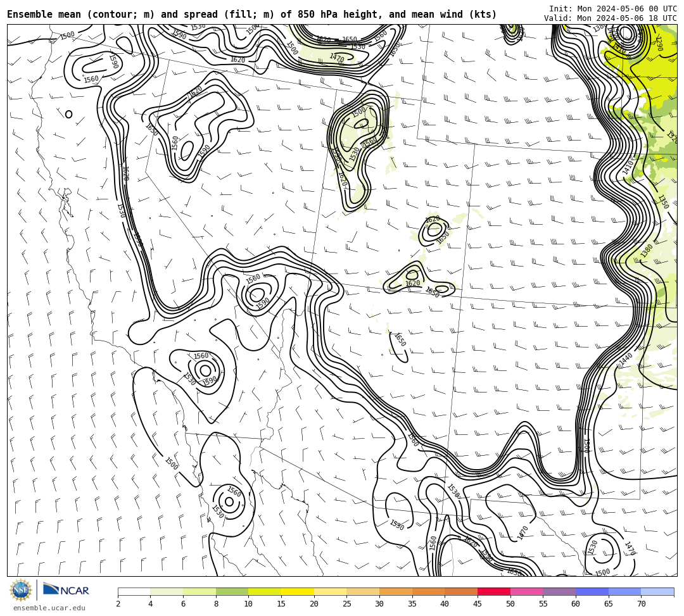Pick the green 8–10 m colorbar swatch
This screenshot has height=616, width=684.
232,591
